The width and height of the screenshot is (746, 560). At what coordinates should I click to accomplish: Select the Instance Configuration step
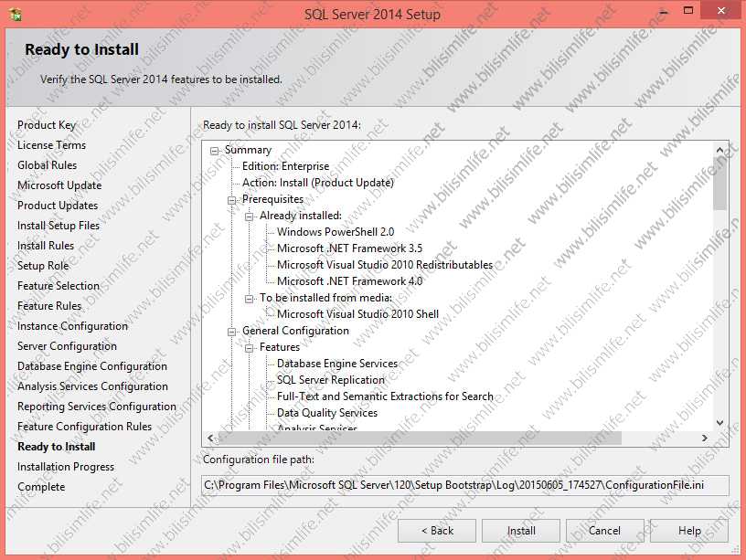point(73,326)
